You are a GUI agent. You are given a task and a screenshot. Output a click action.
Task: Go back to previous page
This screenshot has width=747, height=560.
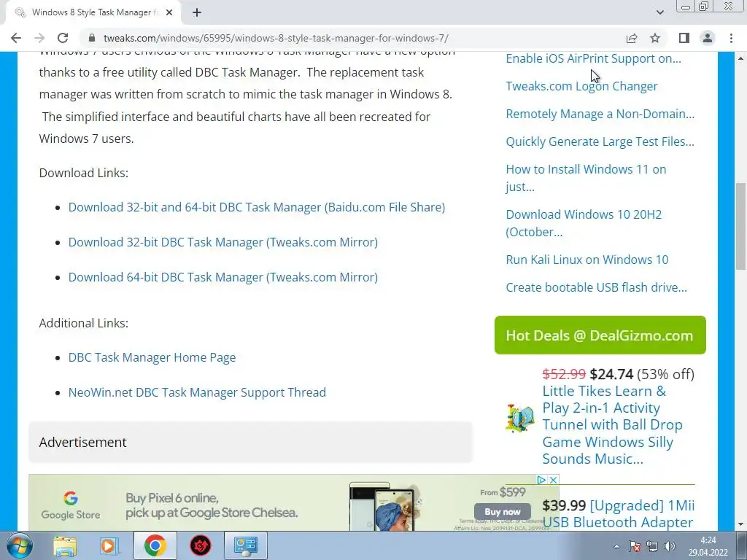point(16,38)
